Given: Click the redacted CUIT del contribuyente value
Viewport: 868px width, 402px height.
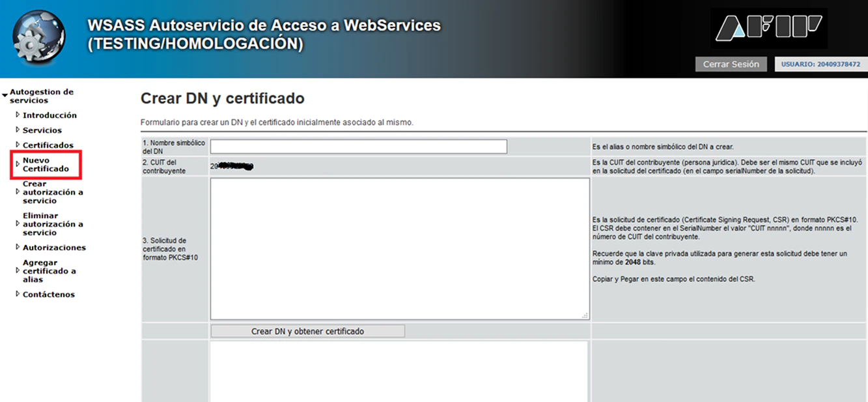Looking at the screenshot, I should pyautogui.click(x=232, y=167).
